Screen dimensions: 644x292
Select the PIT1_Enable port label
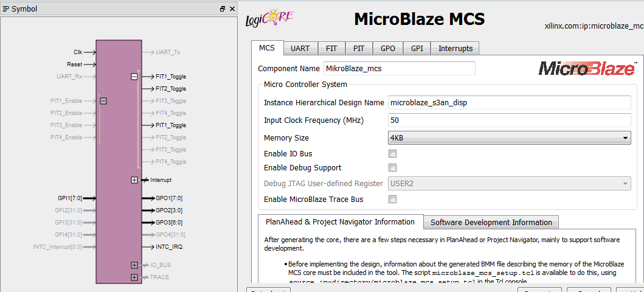[x=66, y=100]
